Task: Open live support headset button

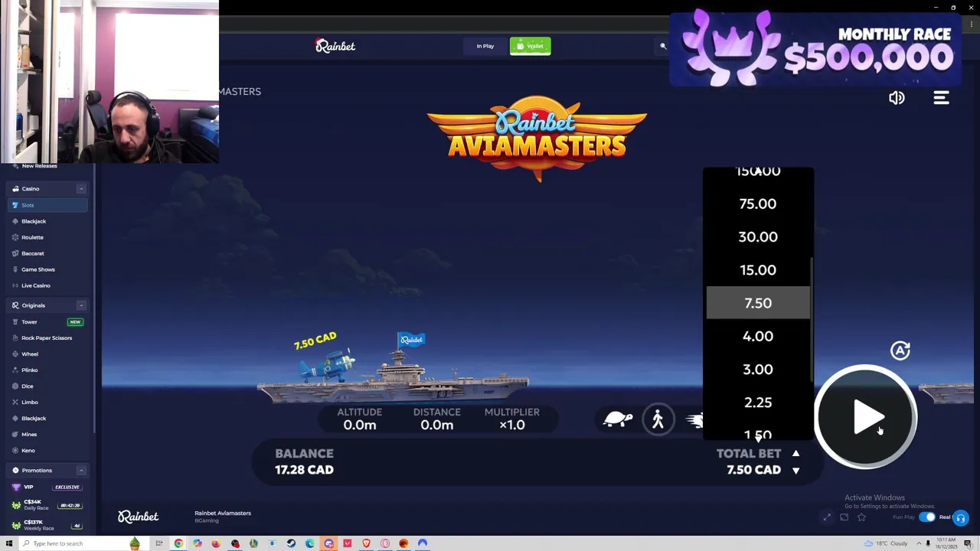Action: coord(961,518)
